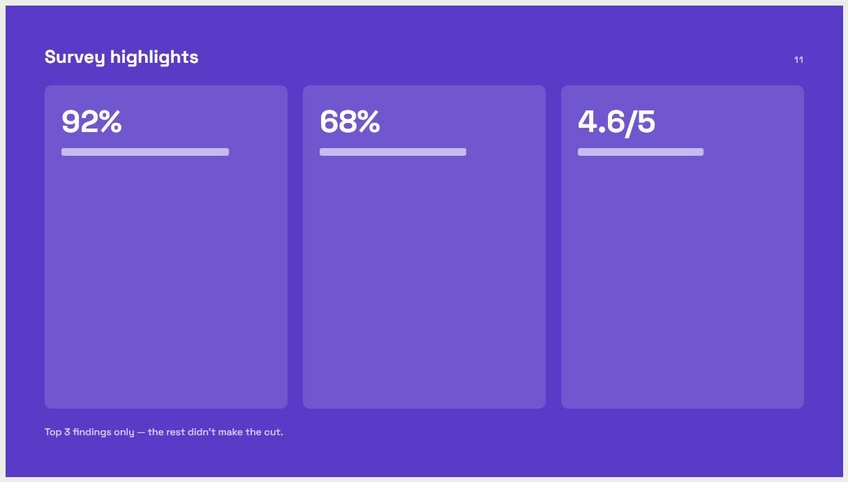Select the empty body of the 68% card

pyautogui.click(x=424, y=281)
